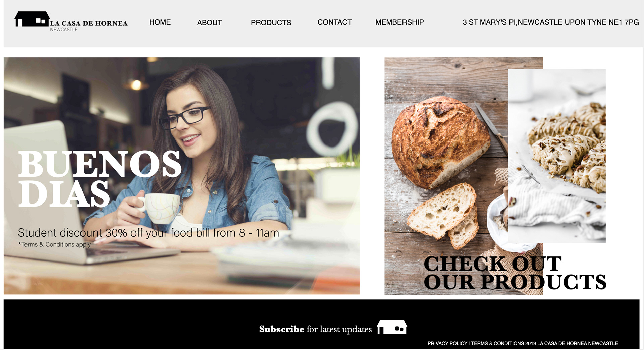The height and width of the screenshot is (350, 644).
Task: Click the black house logo icon in header
Action: pos(32,19)
